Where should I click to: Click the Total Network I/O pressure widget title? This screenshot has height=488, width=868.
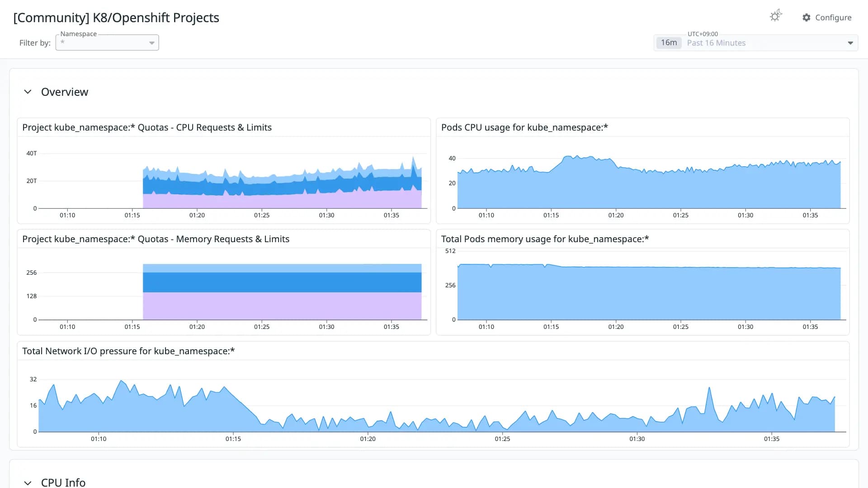128,351
